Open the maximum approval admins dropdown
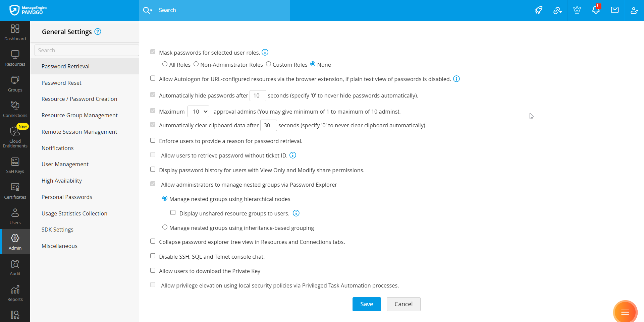Screen dimensions: 644x322 pos(198,111)
